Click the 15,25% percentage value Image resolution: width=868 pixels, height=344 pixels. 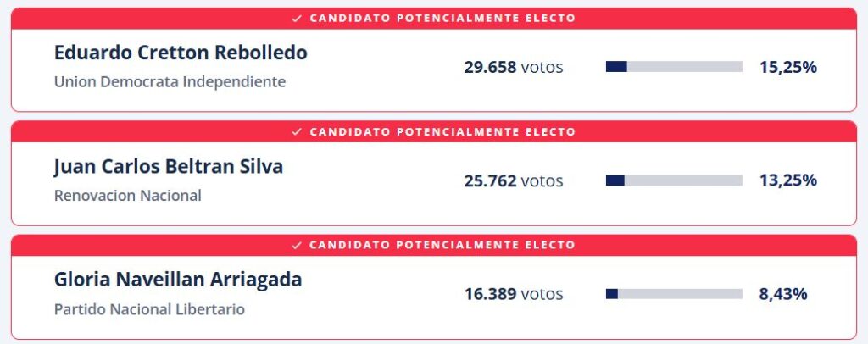[787, 67]
